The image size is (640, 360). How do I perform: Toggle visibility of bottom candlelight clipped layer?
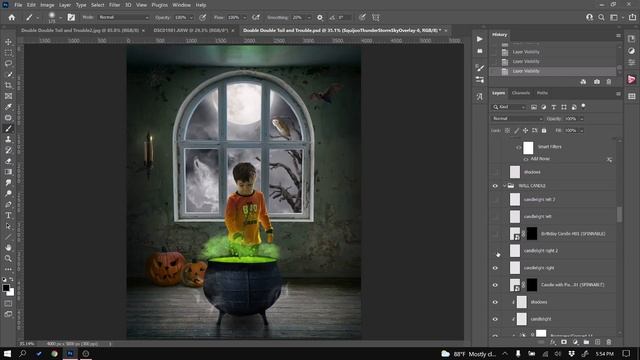(495, 319)
